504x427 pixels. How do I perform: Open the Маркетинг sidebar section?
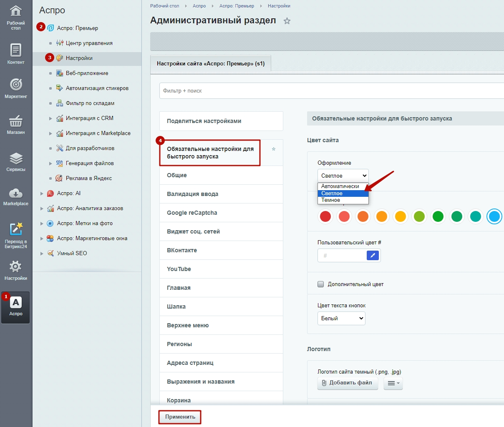16,88
